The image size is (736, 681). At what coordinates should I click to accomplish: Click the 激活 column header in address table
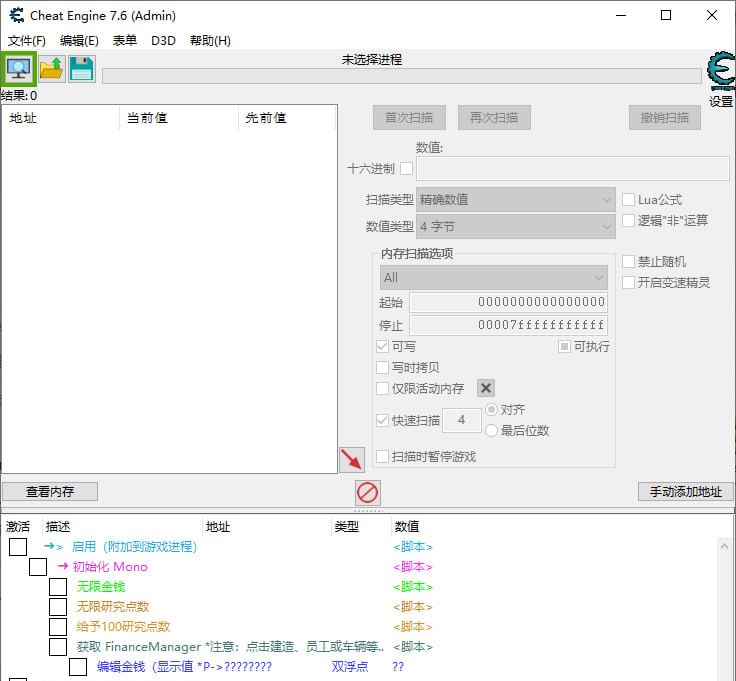coord(22,527)
